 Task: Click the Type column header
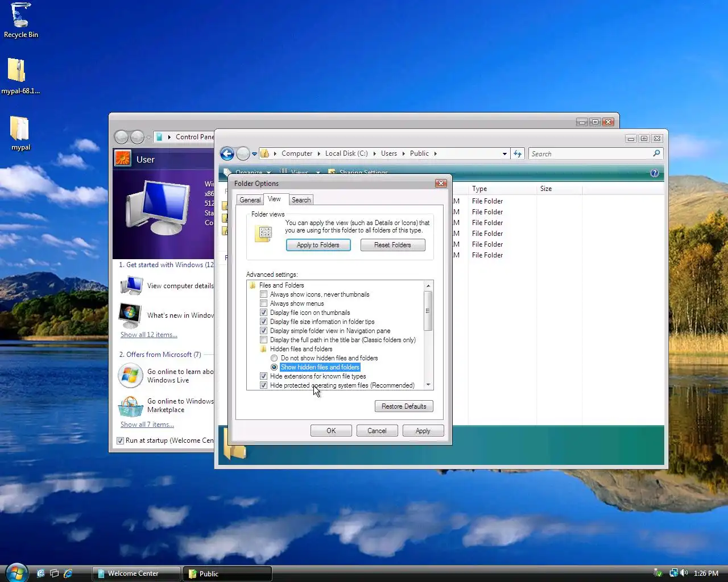point(503,189)
